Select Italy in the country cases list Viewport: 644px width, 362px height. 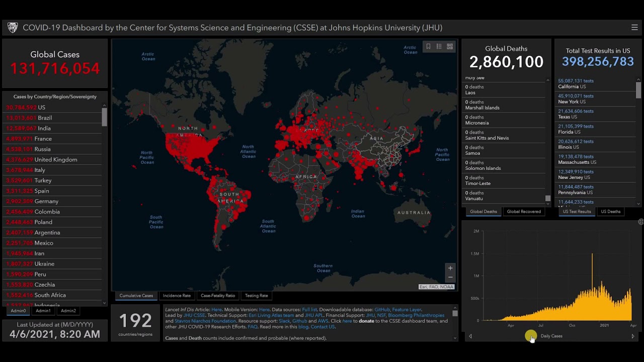pos(53,170)
